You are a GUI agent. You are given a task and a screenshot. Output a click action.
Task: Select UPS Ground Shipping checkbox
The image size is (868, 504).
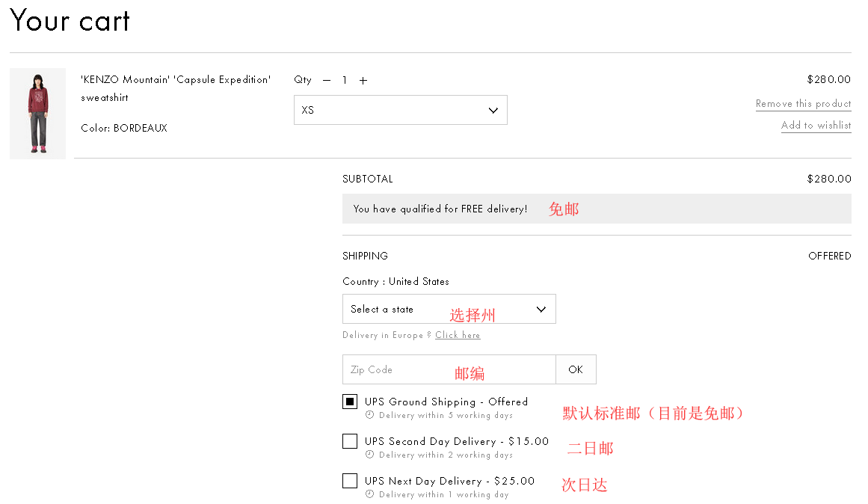click(350, 402)
